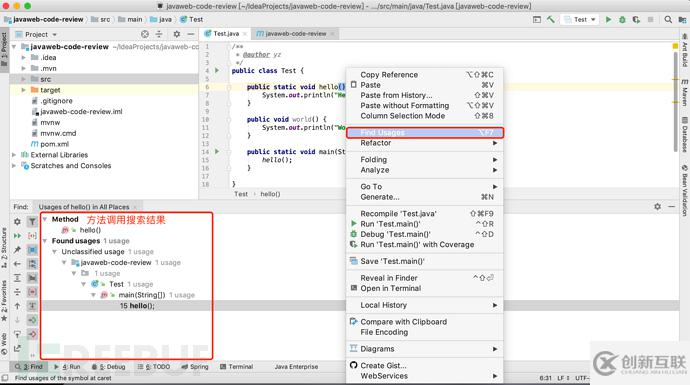Open the Terminal tool window tab
The width and height of the screenshot is (690, 385).
coord(236,367)
